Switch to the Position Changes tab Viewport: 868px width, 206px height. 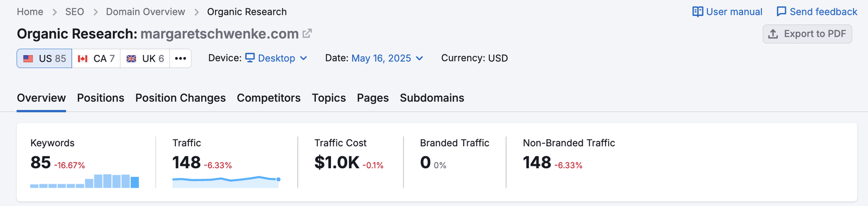click(x=181, y=98)
